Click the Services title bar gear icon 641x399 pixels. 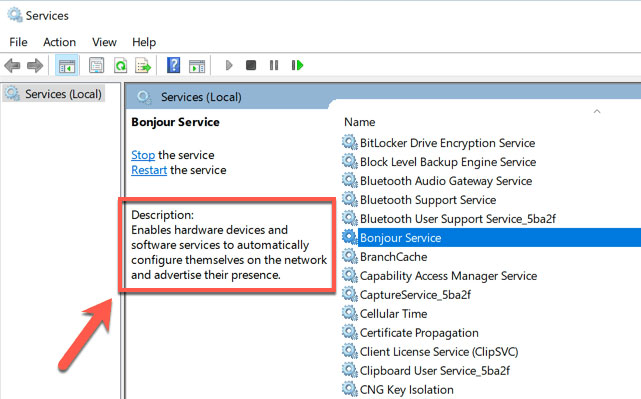click(15, 15)
